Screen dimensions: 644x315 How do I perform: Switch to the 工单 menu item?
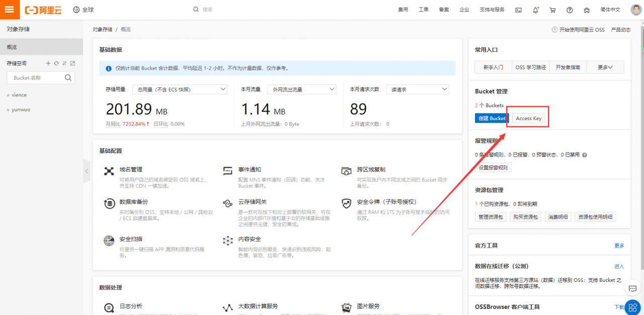pos(424,9)
